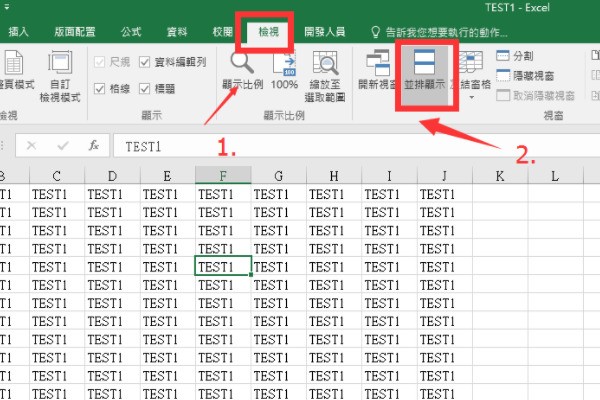Viewport: 600px width, 400px height.
Task: Select column I header
Action: pyautogui.click(x=389, y=176)
